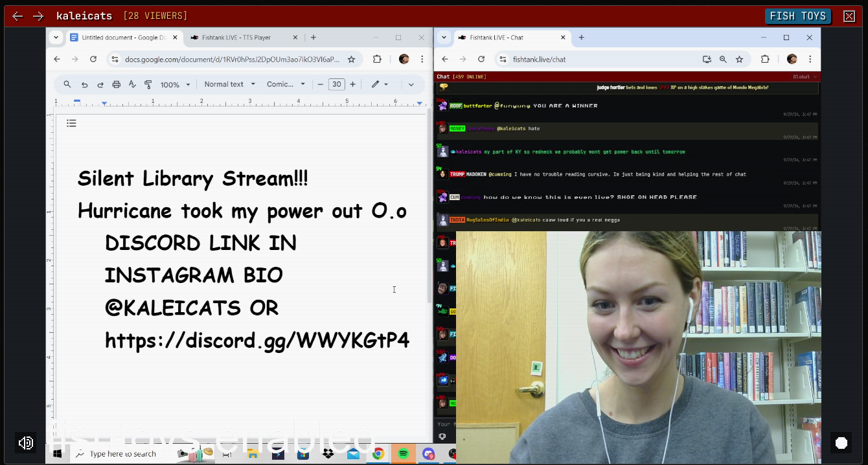Run spelling and grammar check icon
868x465 pixels.
tap(132, 84)
